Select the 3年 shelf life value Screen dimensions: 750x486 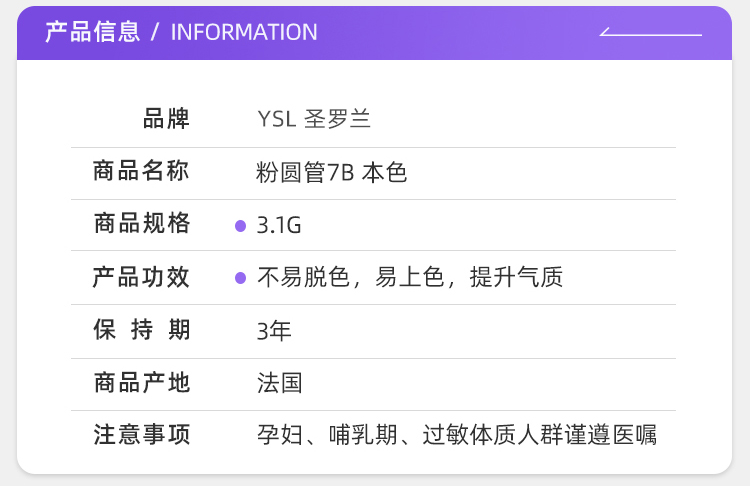[x=274, y=330]
